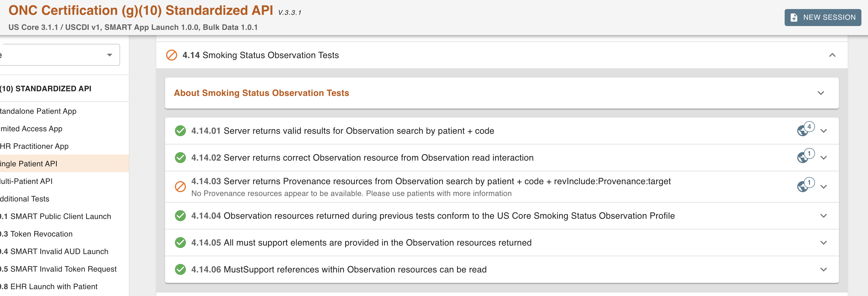The image size is (868, 296).
Task: Collapse the 4.14 Smoking Status Observation Tests section
Action: [832, 55]
